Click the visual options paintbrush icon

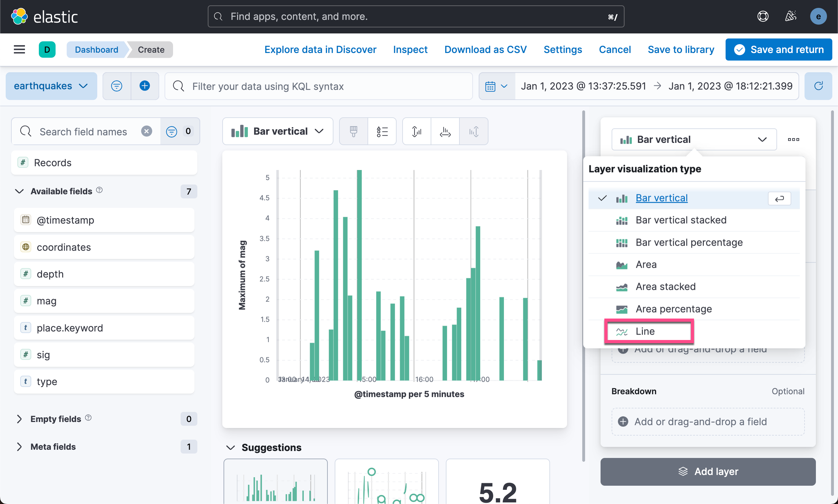coord(353,132)
